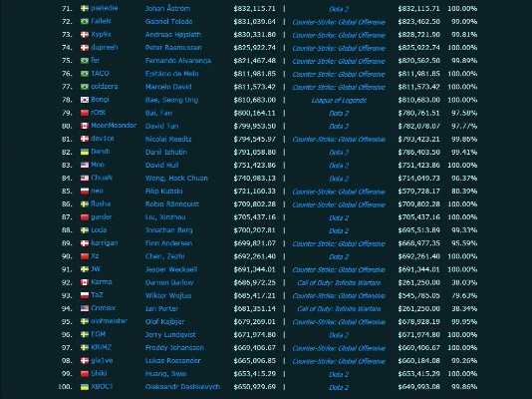Click the Sweden flag next to JW
The width and height of the screenshot is (532, 399).
point(85,269)
